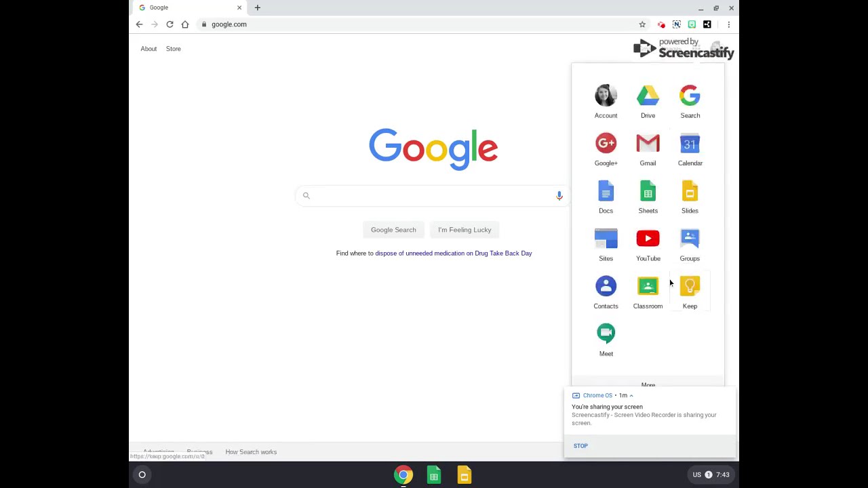Open Slides app in the shelf
Image resolution: width=868 pixels, height=488 pixels.
click(x=464, y=475)
